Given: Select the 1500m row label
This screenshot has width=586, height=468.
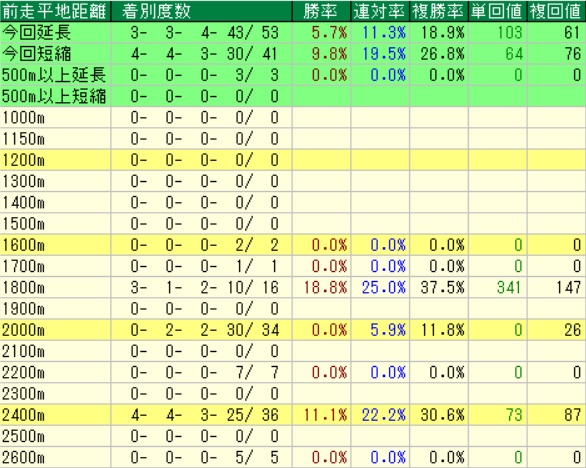Looking at the screenshot, I should pos(24,224).
